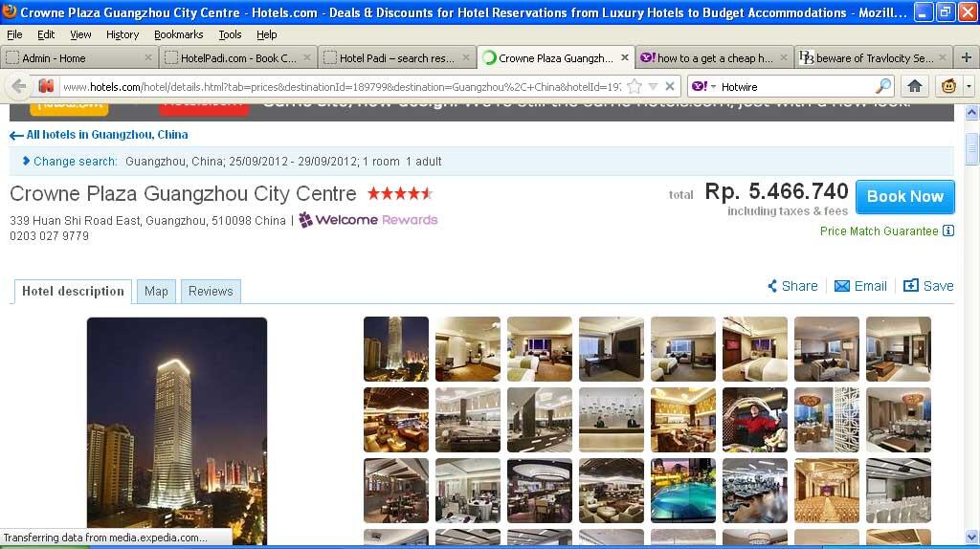
Task: Open All hotels in Guangzhou, China link
Action: click(107, 135)
